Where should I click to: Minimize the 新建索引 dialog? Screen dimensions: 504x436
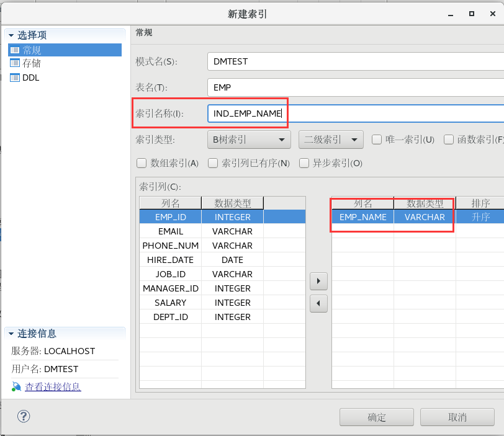[451, 14]
